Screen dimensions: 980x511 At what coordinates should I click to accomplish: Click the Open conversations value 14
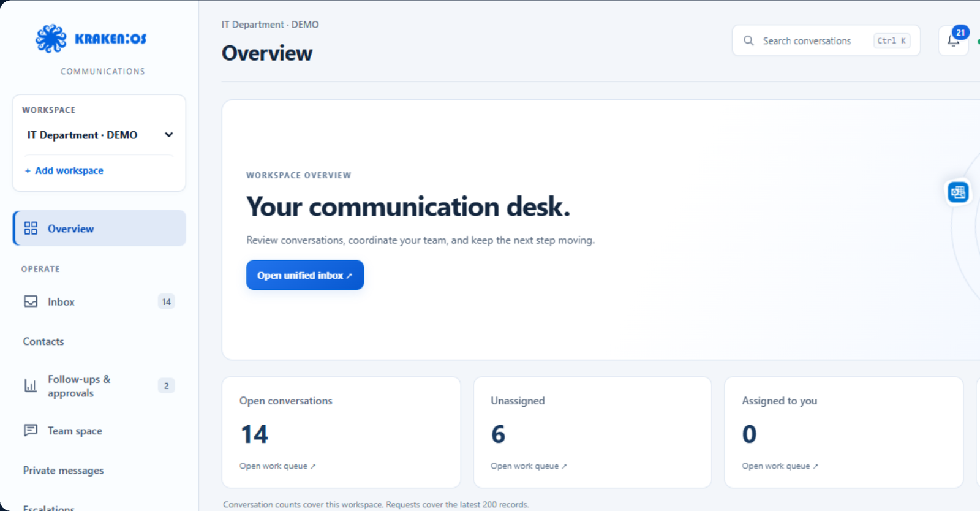255,434
